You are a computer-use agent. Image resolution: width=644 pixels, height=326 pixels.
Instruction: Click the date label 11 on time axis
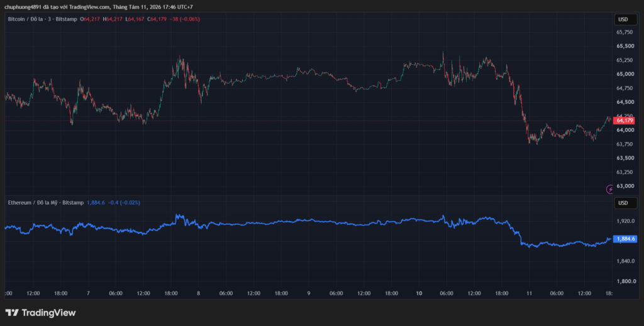pyautogui.click(x=529, y=293)
